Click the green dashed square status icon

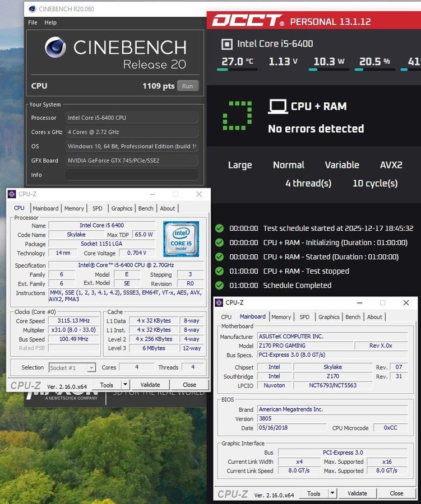pyautogui.click(x=237, y=116)
